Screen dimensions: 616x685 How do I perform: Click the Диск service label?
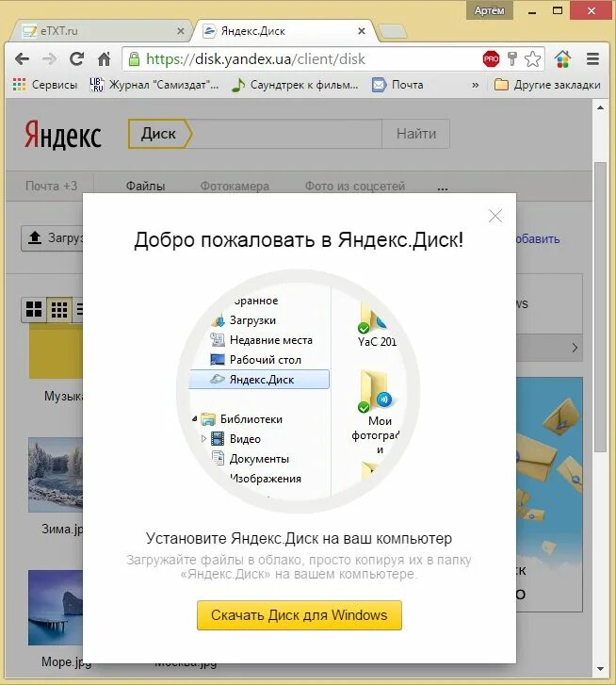click(158, 134)
